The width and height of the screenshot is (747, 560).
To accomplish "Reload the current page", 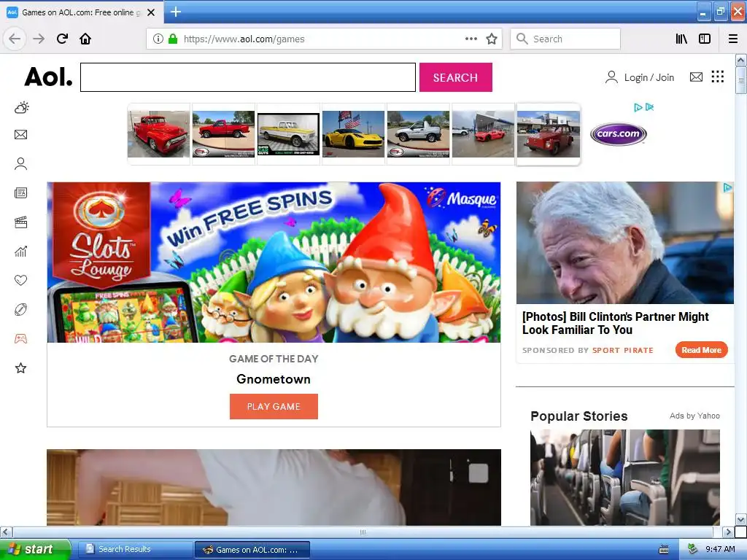I will point(62,39).
